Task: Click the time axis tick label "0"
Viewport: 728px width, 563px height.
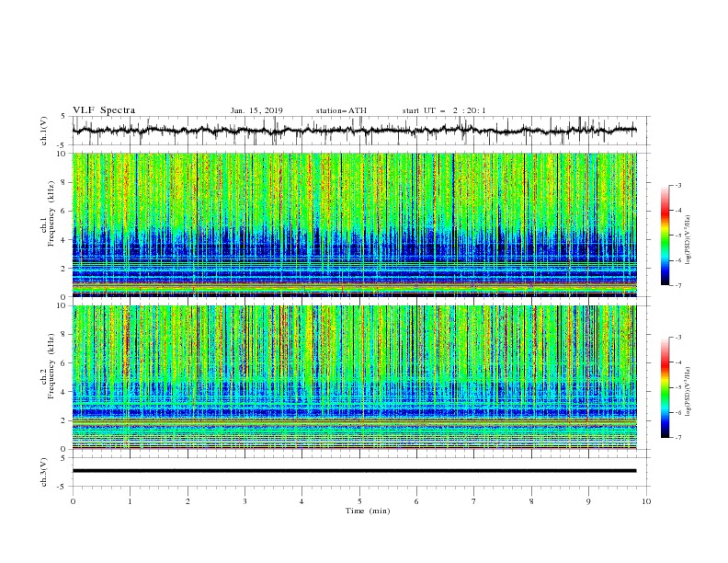Action: [x=73, y=501]
